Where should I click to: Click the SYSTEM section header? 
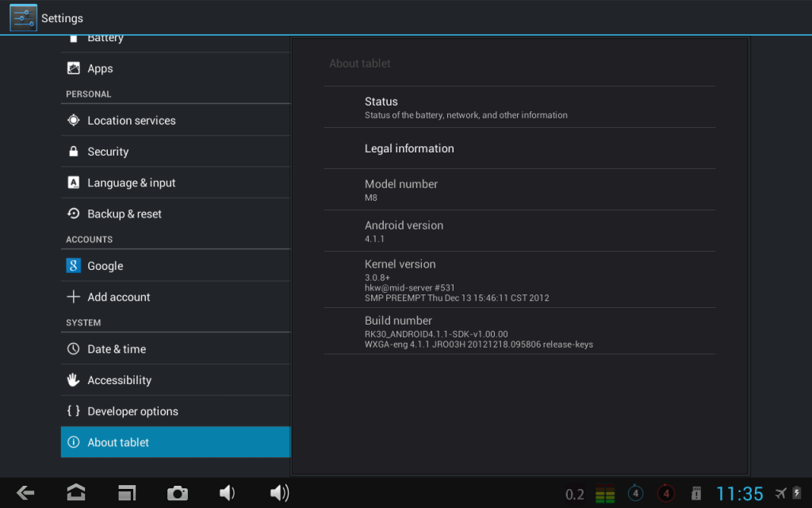coord(83,322)
